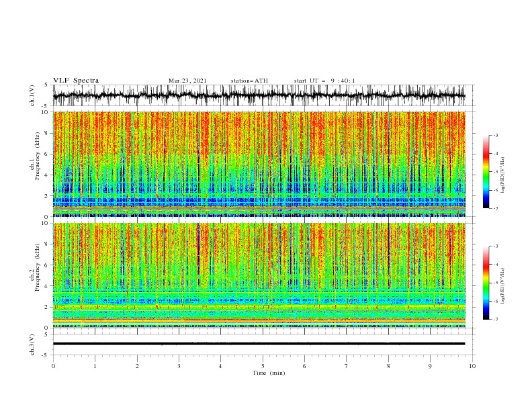Click the "8" kHz tick on ch.1 spectrogram axis
532x411 pixels.
click(x=46, y=133)
